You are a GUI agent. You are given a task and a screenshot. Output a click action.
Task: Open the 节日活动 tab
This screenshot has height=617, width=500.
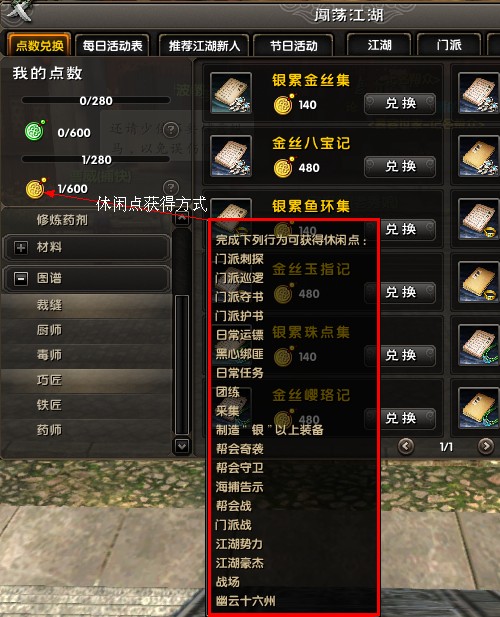coord(293,46)
